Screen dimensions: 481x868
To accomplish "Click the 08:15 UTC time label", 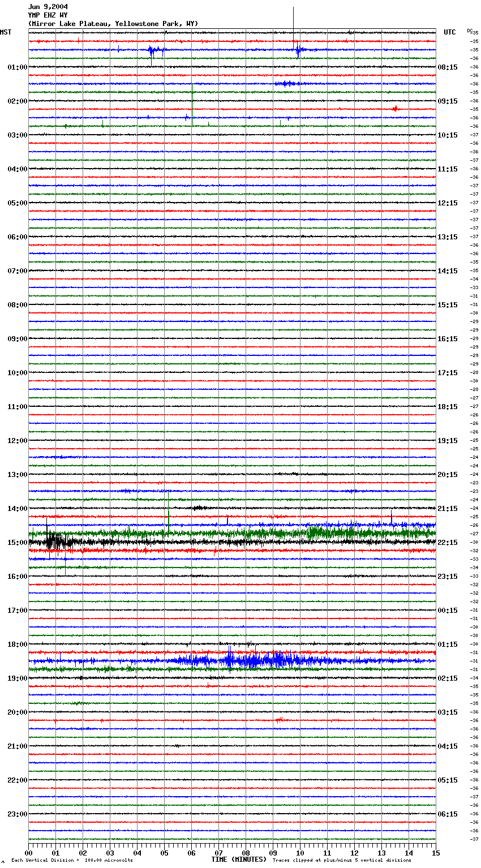I will [x=448, y=67].
